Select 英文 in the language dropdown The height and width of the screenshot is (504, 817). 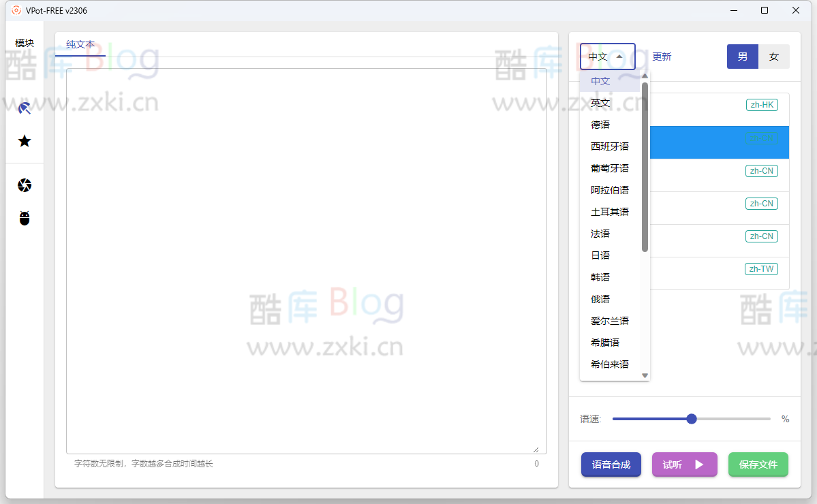(x=600, y=102)
